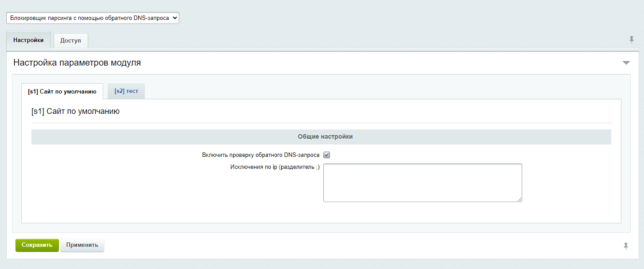The width and height of the screenshot is (644, 269).
Task: Switch to the Настройки tab
Action: pyautogui.click(x=28, y=40)
